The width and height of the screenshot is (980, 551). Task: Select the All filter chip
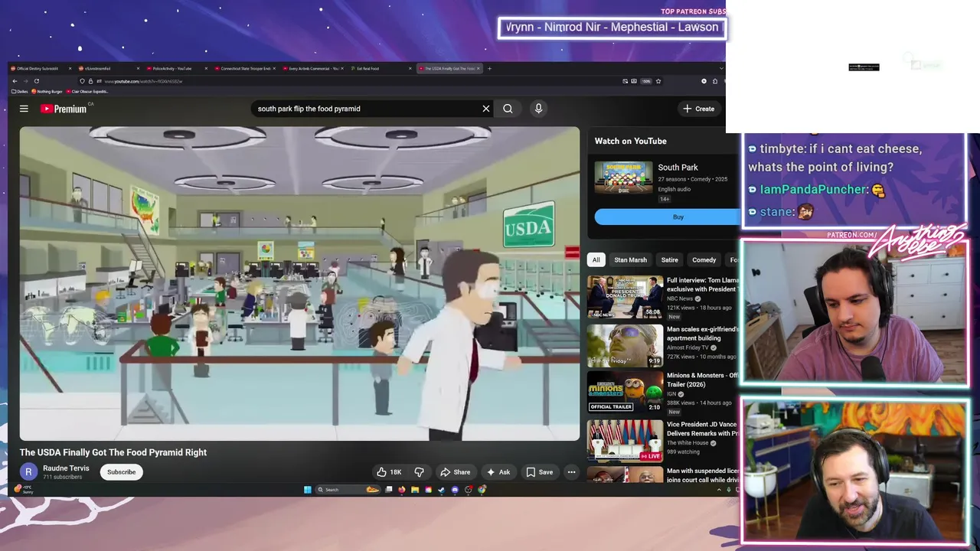tap(596, 260)
